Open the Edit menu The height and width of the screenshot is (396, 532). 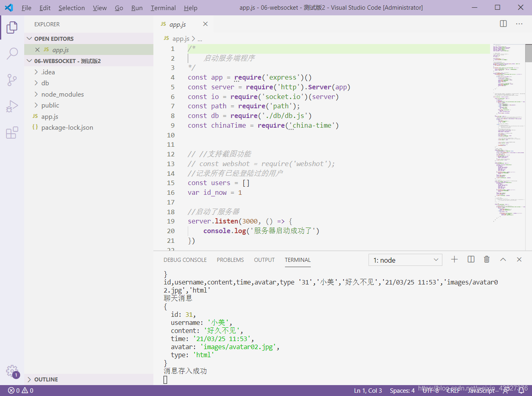click(x=45, y=8)
